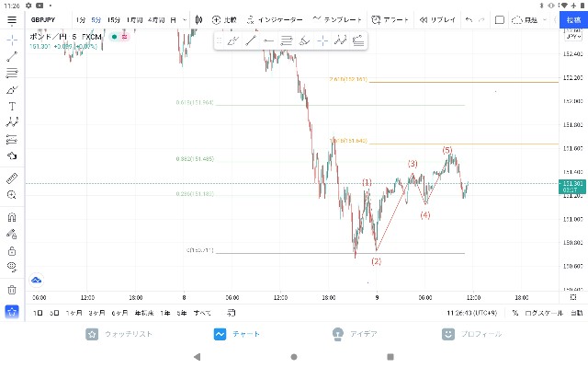The height and width of the screenshot is (368, 588).
Task: Open the インジケーター indicators menu
Action: [x=275, y=20]
